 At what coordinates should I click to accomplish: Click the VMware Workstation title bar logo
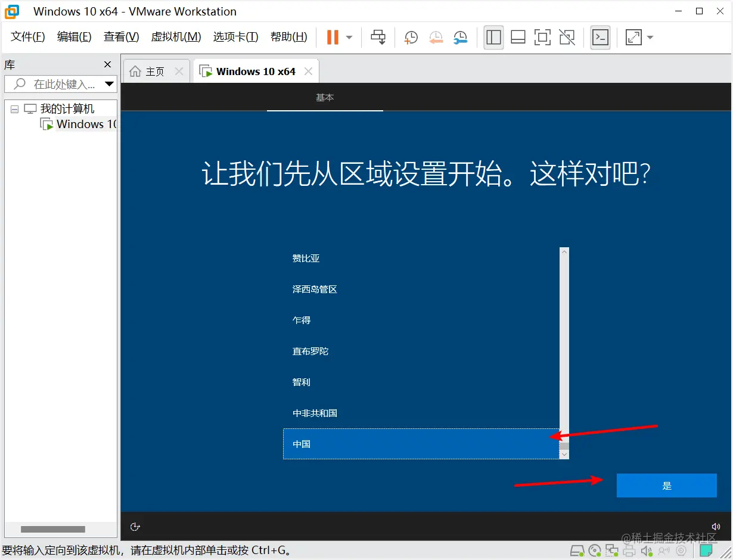[x=12, y=11]
